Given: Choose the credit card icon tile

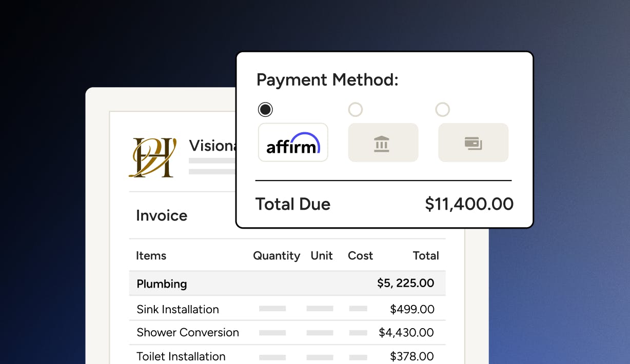Looking at the screenshot, I should click(x=473, y=143).
